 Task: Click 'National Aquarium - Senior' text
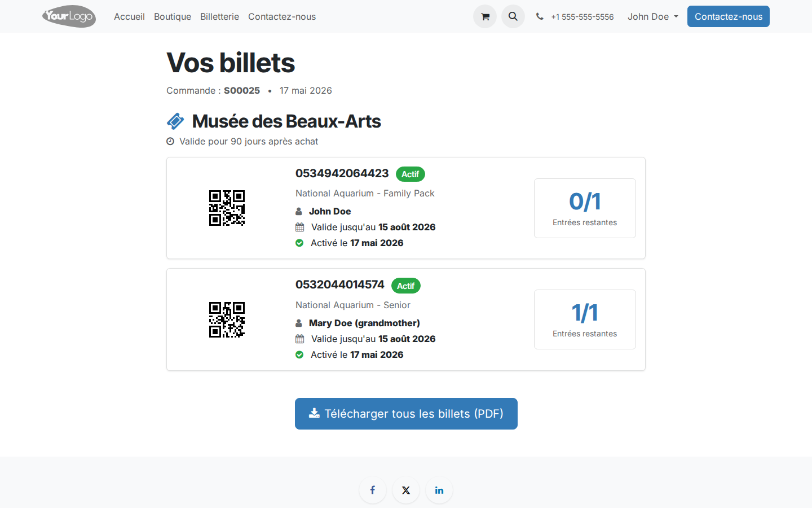coord(353,305)
